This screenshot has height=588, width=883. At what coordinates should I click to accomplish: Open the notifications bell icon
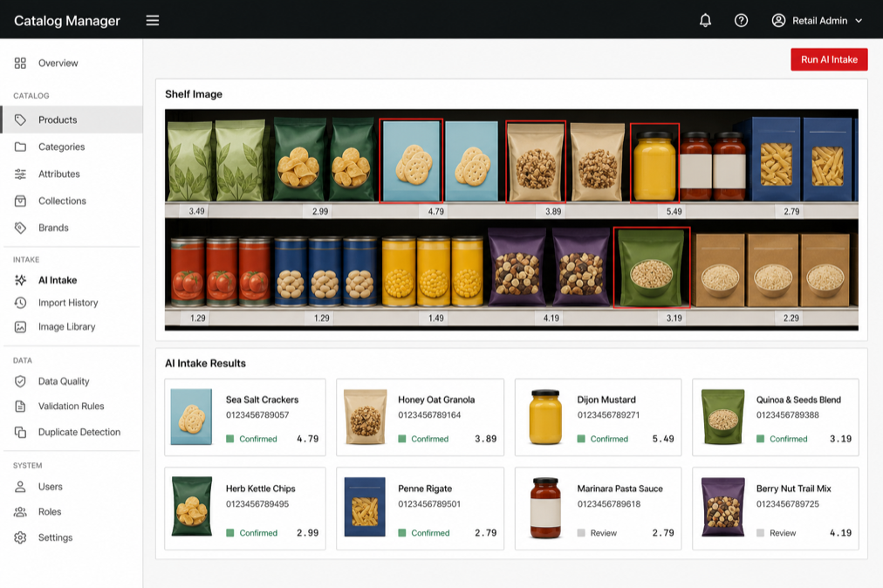coord(705,21)
